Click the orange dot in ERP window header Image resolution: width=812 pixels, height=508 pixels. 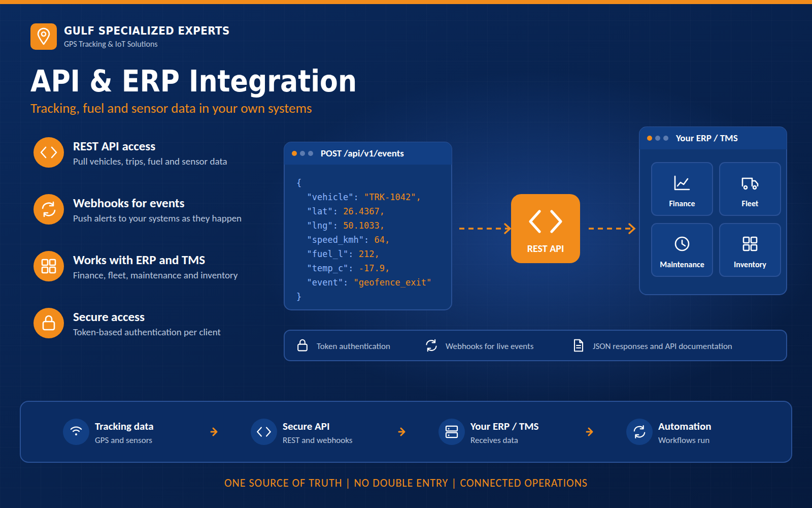[x=650, y=138]
